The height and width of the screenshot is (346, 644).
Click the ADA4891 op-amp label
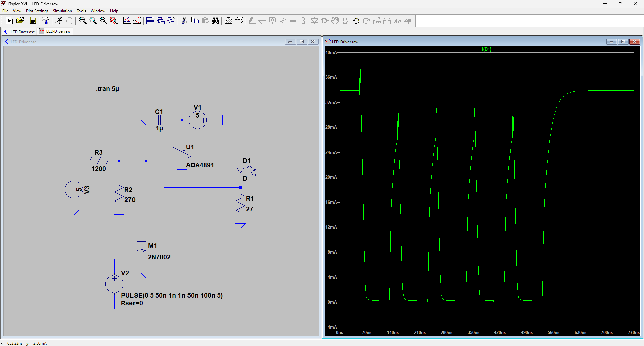[x=200, y=165]
